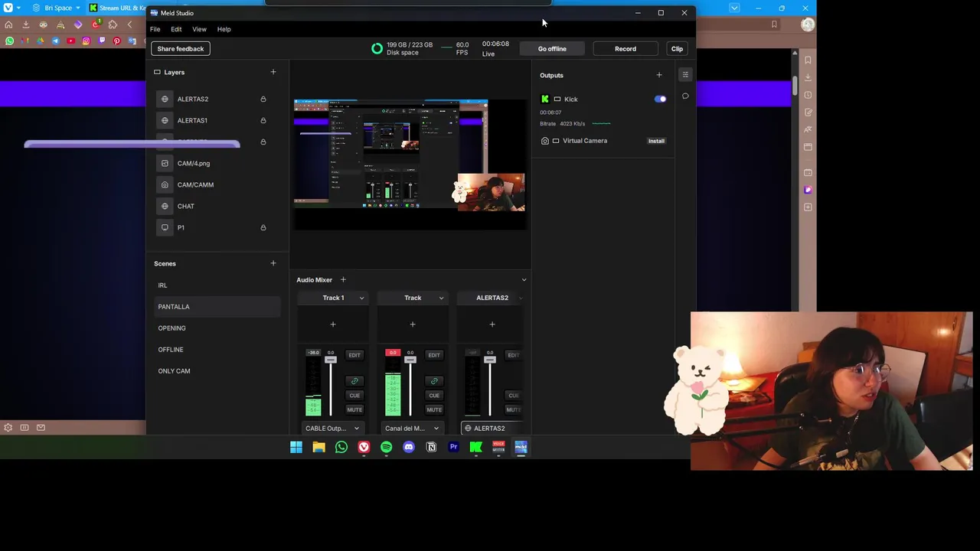
Task: Click the link icon on Track 1 mixer
Action: [354, 381]
